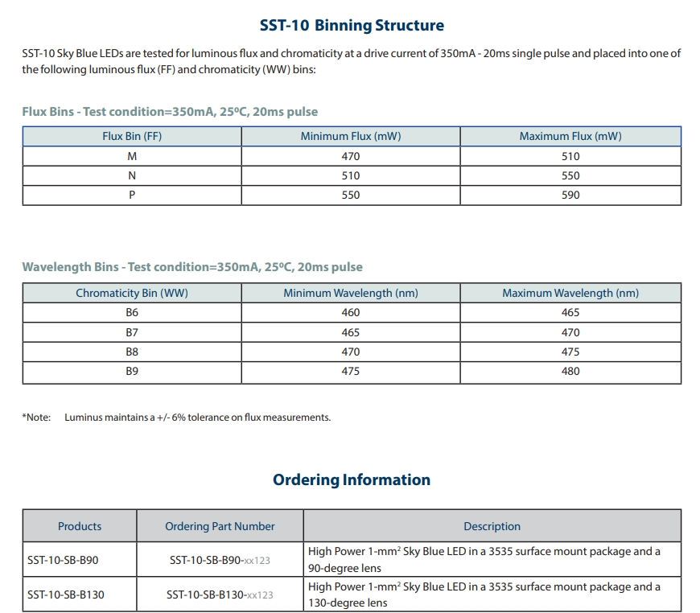Click the 'Ordering Part Number' column header
Screen dimensions: 700x613
(220, 526)
